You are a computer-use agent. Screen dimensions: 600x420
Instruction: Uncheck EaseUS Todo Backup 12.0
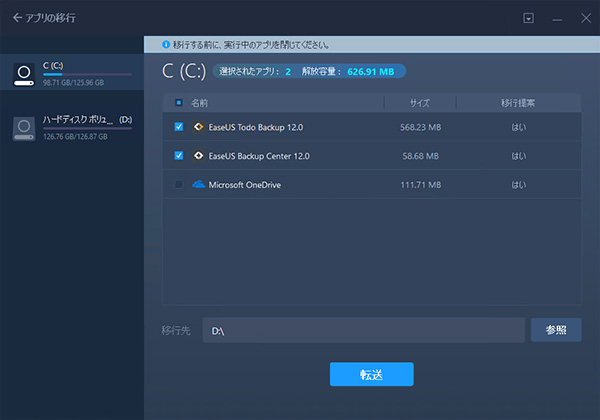(x=179, y=127)
